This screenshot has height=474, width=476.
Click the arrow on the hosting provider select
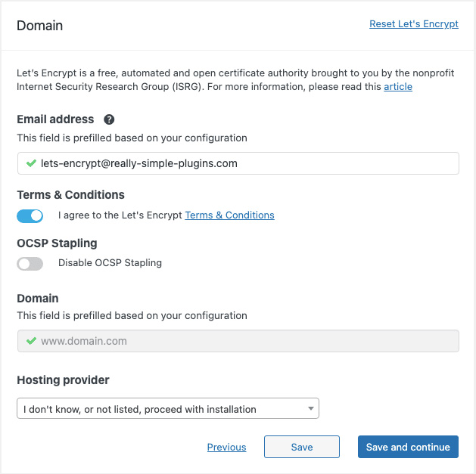311,409
